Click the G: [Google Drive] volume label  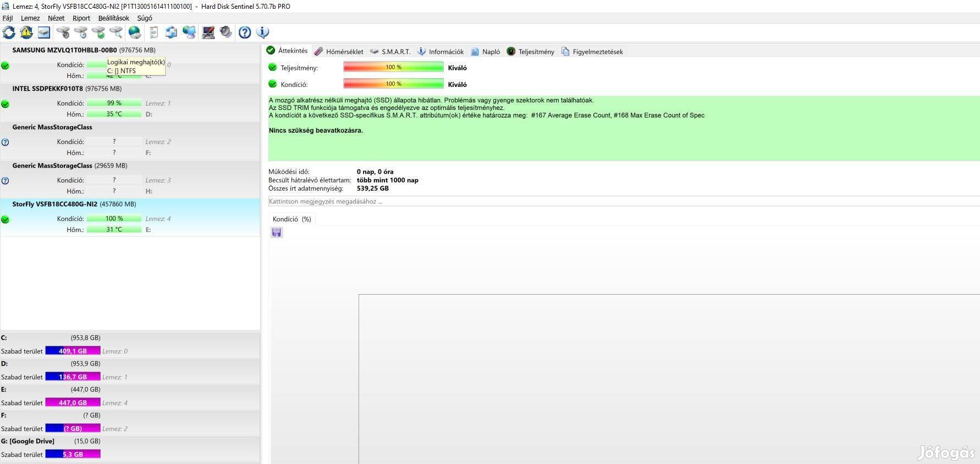click(x=28, y=441)
